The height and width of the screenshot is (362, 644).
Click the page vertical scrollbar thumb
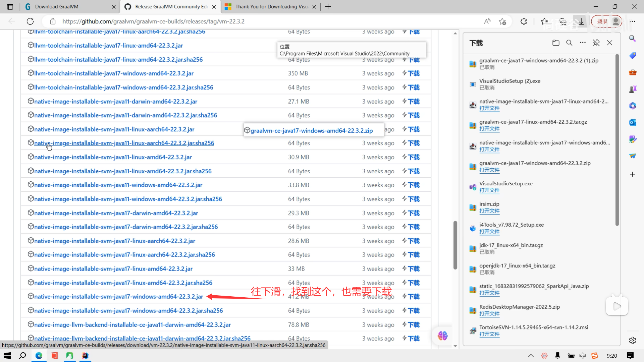click(x=455, y=245)
